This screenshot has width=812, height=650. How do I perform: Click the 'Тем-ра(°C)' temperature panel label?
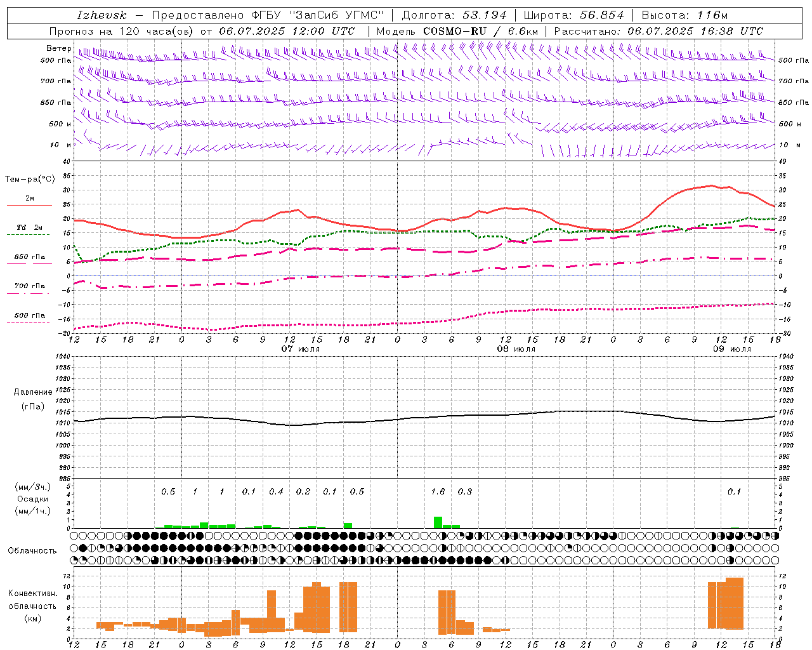coord(30,180)
